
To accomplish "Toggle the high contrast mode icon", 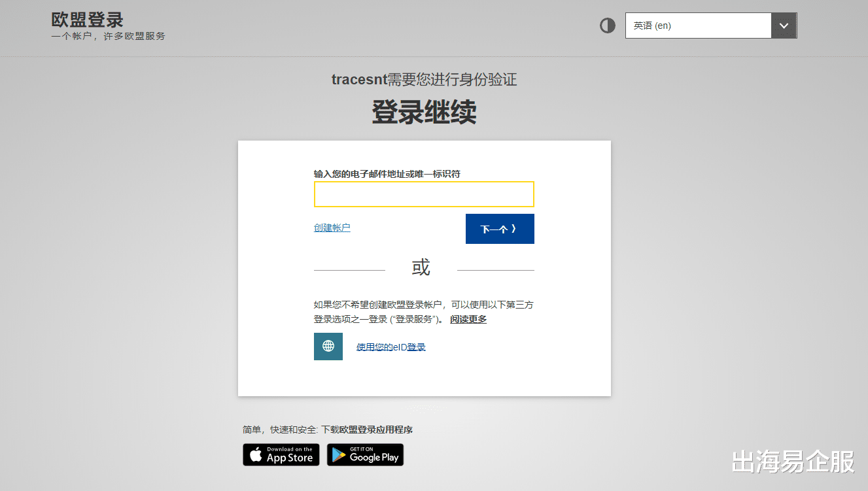I will 608,26.
